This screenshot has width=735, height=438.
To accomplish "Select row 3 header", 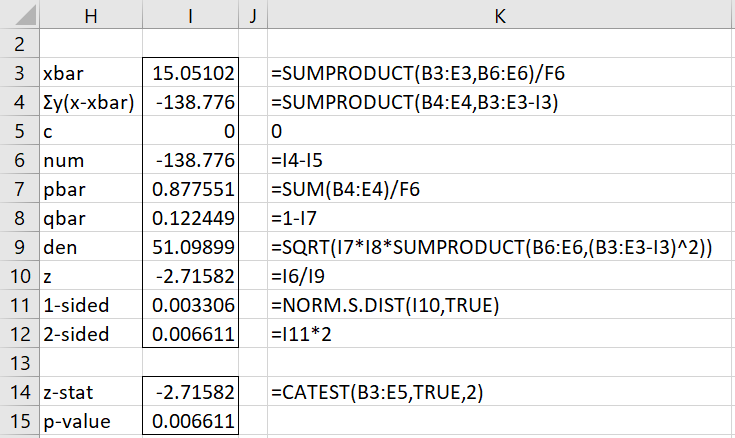I will point(18,74).
